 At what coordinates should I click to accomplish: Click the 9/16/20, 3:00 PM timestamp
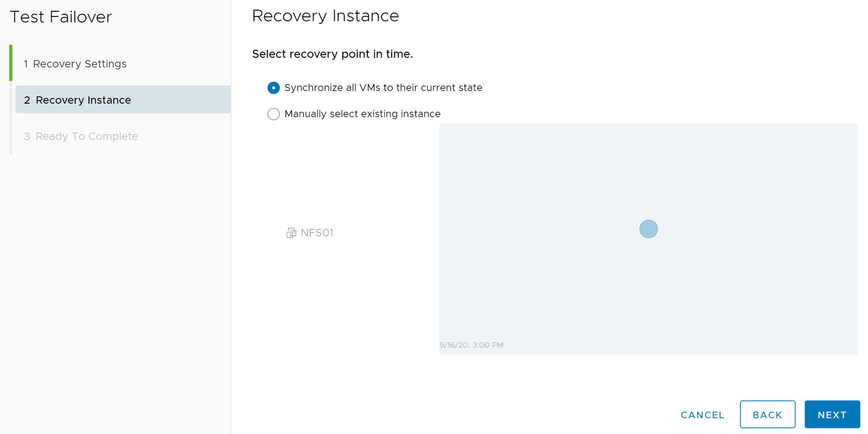[471, 345]
